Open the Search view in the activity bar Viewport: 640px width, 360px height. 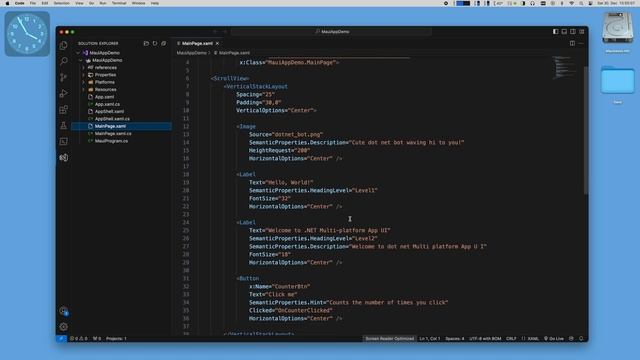[63, 61]
